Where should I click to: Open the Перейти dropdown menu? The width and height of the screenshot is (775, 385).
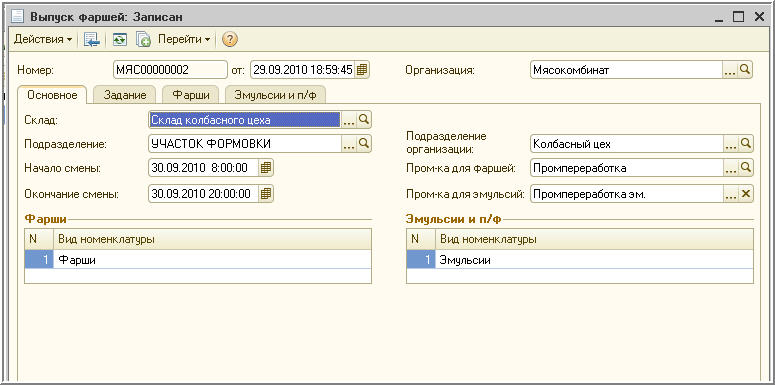click(184, 40)
